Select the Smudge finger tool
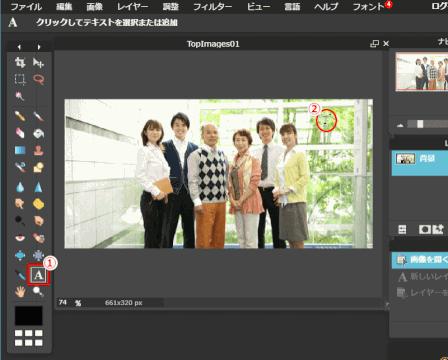 (x=20, y=204)
